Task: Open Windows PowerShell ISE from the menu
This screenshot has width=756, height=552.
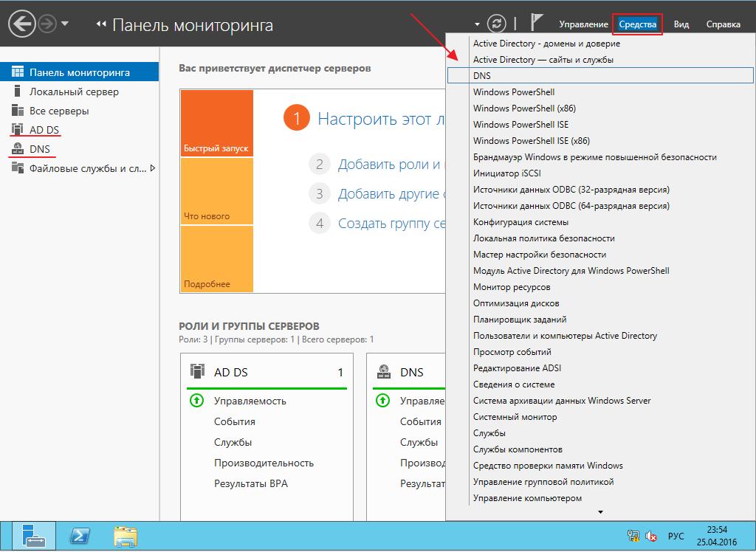Action: point(520,124)
